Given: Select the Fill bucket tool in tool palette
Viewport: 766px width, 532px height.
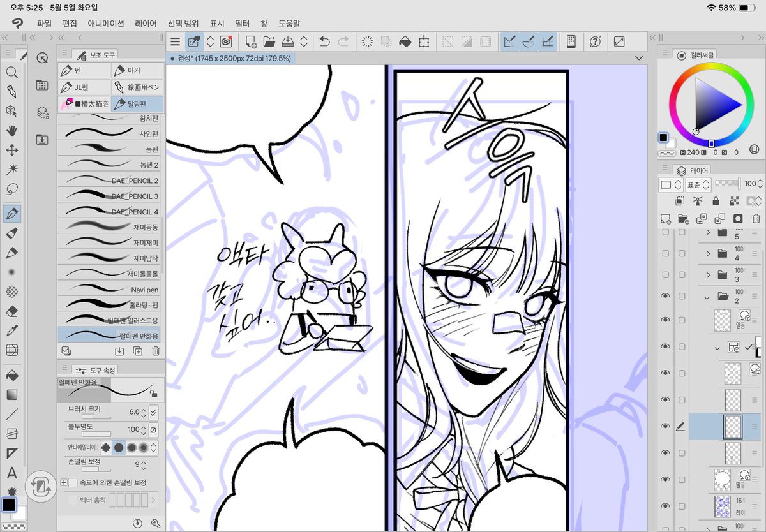Looking at the screenshot, I should tap(11, 376).
